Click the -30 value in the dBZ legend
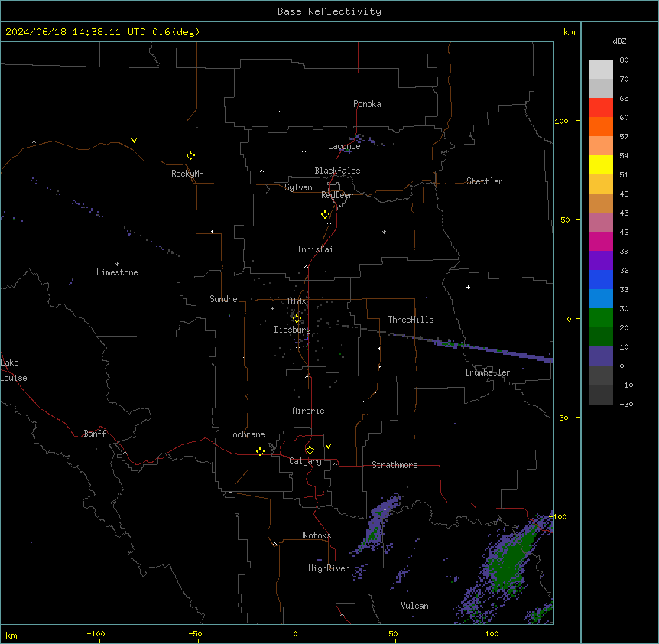This screenshot has width=659, height=644. [626, 404]
